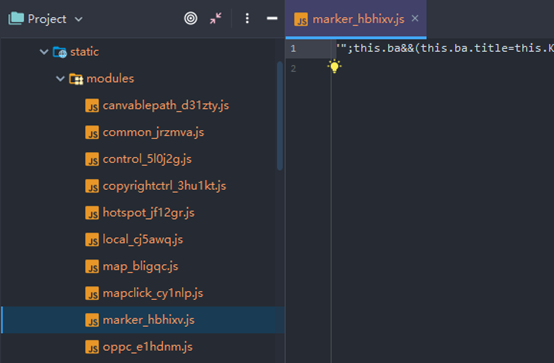The image size is (554, 363).
Task: Open local_cj5awq.js file
Action: (143, 240)
